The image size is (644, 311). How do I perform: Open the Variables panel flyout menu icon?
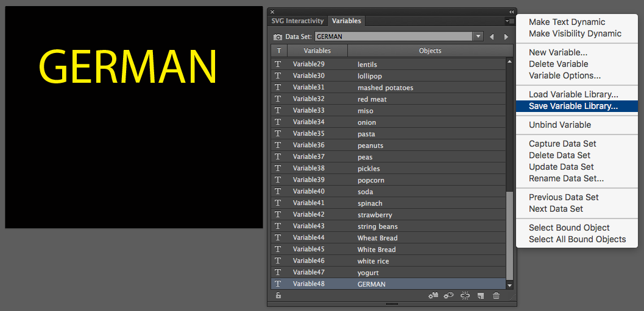point(510,21)
